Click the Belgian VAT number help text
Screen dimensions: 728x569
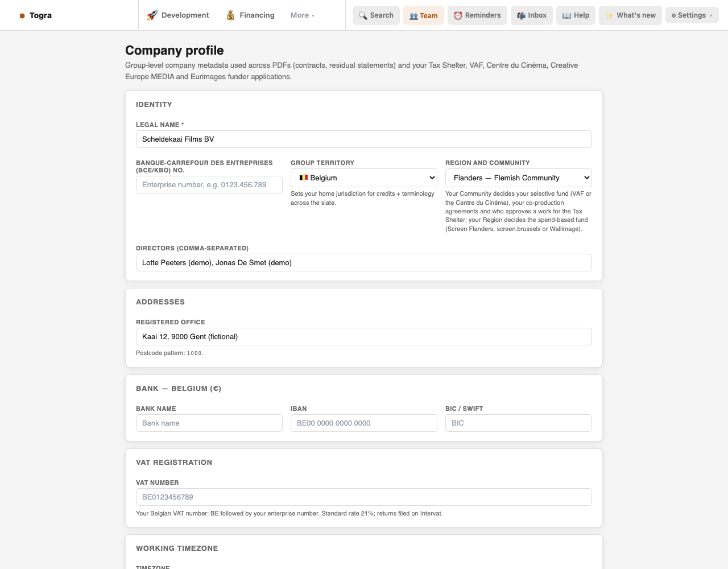pyautogui.click(x=289, y=514)
